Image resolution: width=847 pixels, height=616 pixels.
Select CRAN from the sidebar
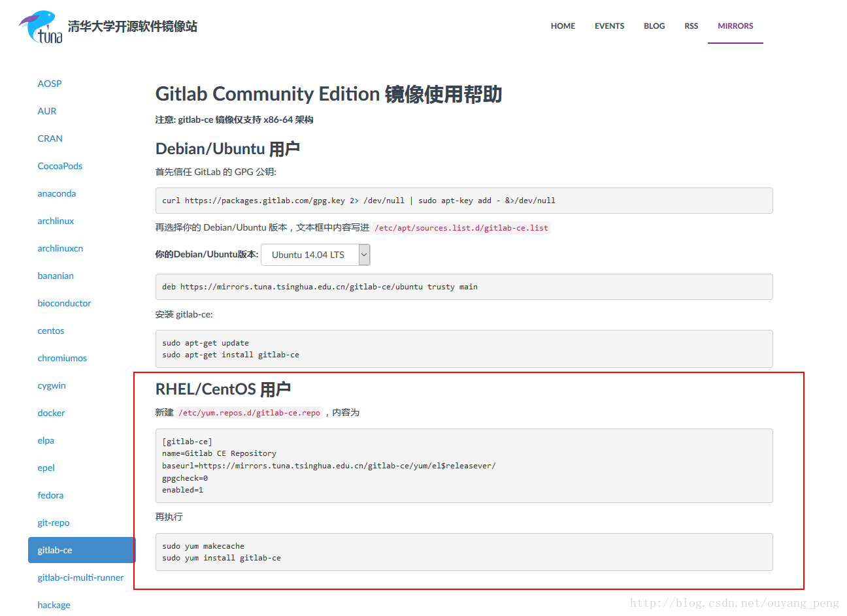(x=50, y=138)
